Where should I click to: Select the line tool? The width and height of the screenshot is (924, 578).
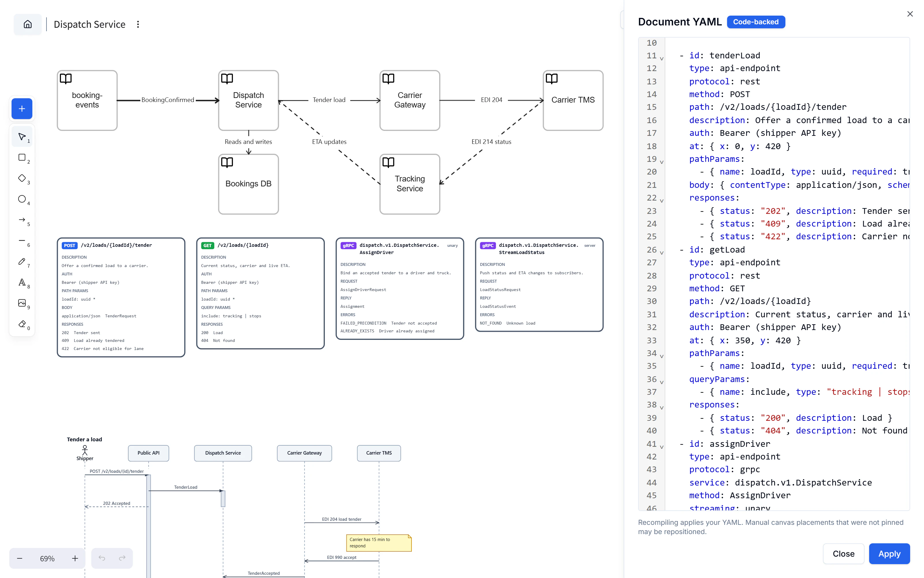22,241
